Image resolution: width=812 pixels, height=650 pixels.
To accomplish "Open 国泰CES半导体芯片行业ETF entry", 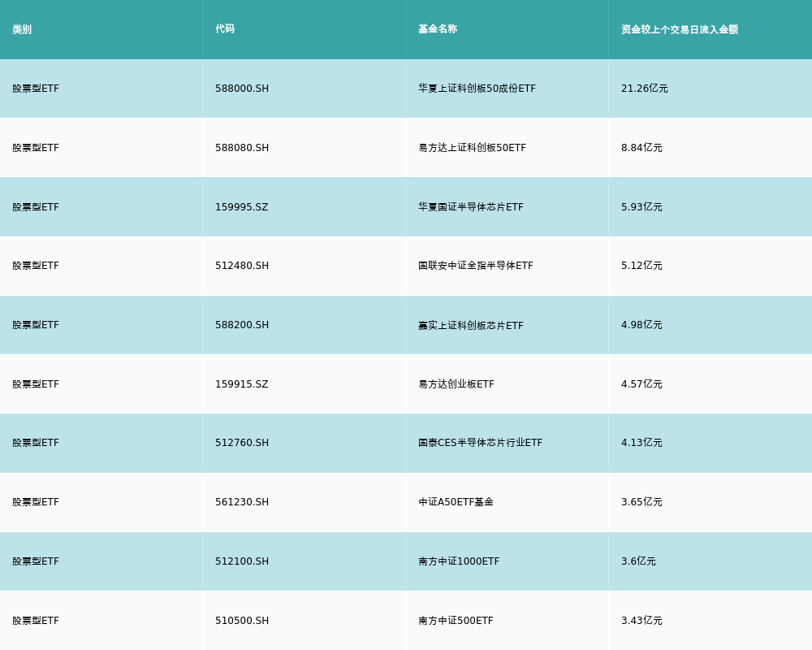I will [x=480, y=443].
